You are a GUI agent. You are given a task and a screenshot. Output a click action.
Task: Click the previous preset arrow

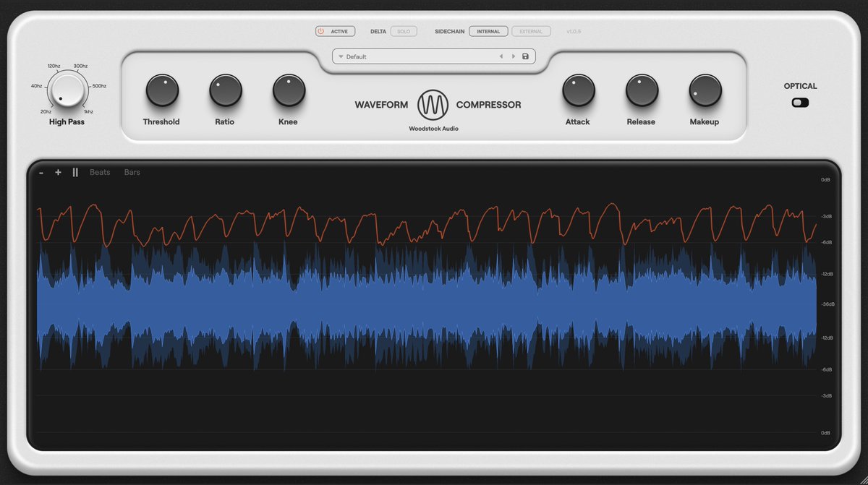[501, 56]
